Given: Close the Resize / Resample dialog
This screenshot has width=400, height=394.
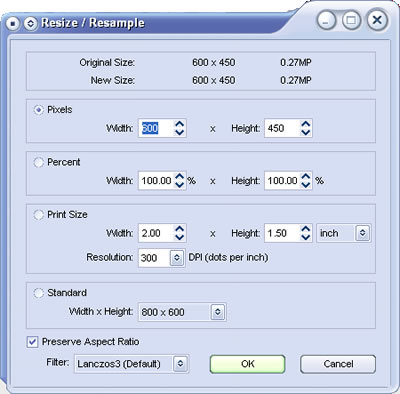Looking at the screenshot, I should click(377, 21).
